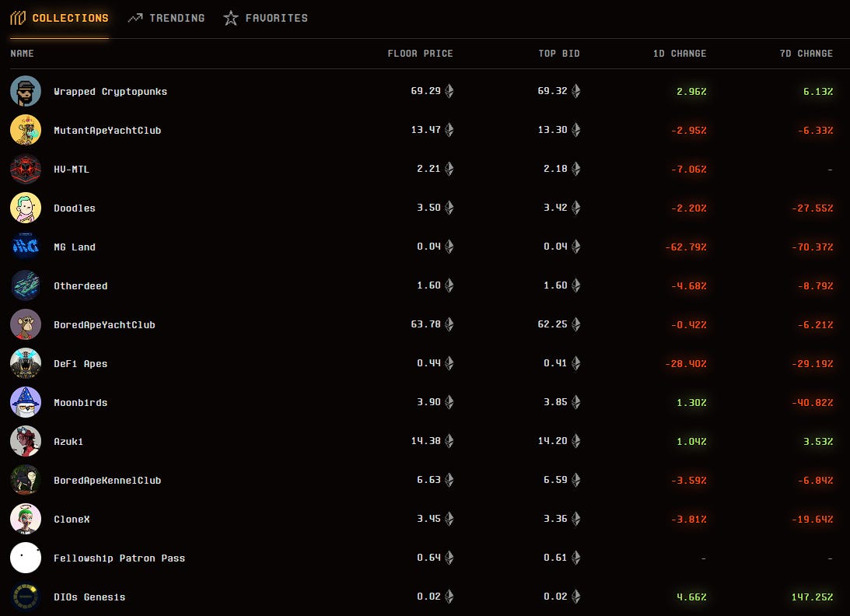The image size is (850, 616).
Task: Click the -70.37% 7D change value
Action: [812, 247]
